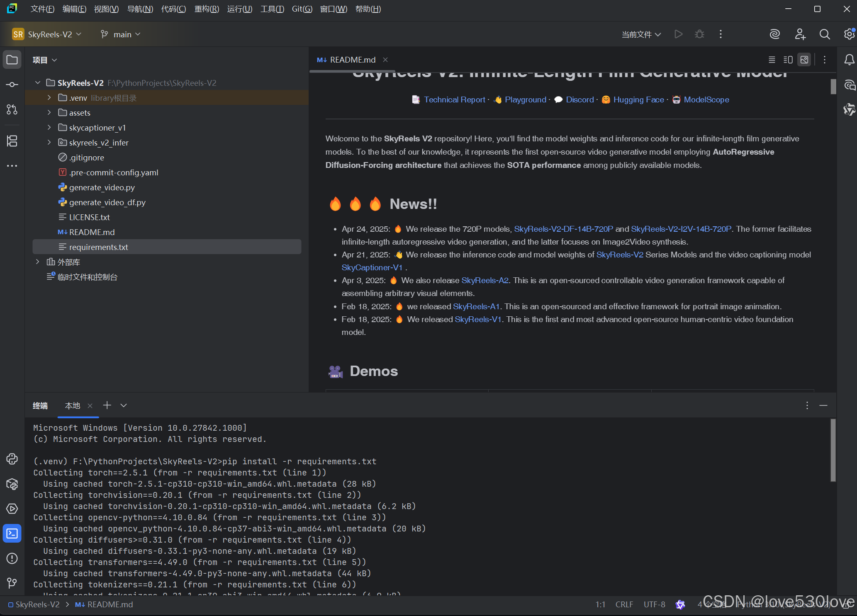Viewport: 857px width, 616px height.
Task: Open the Structure tool window icon
Action: coord(12,141)
